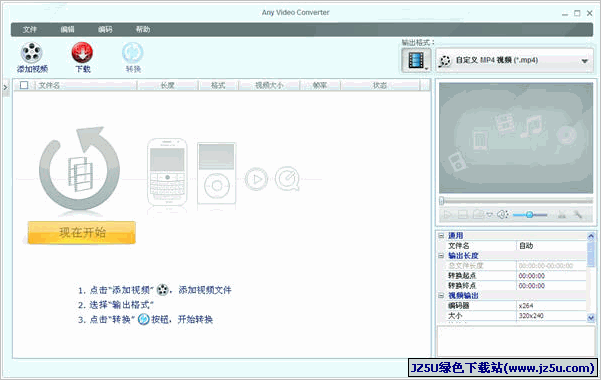This screenshot has height=380, width=601.
Task: Open the 编辑 menu
Action: coord(67,30)
